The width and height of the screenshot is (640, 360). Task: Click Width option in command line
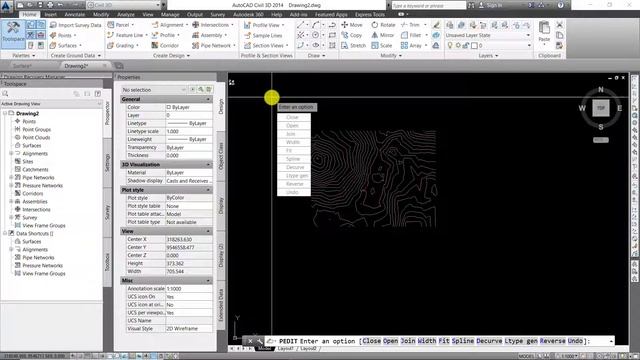tap(427, 341)
